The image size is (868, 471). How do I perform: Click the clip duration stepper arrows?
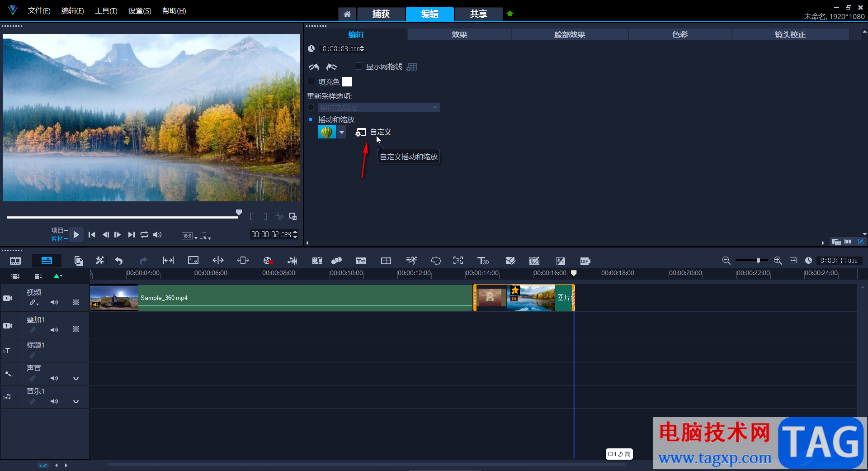click(362, 49)
